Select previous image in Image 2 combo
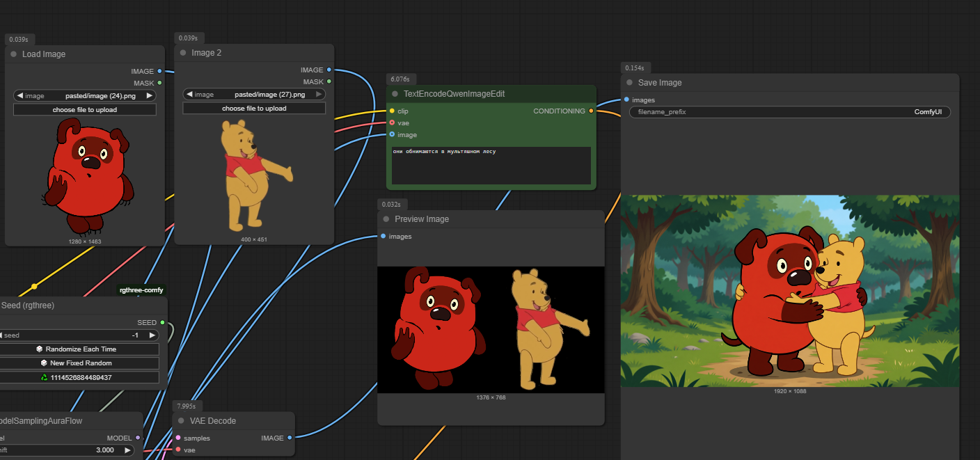The image size is (980, 460). coord(189,95)
